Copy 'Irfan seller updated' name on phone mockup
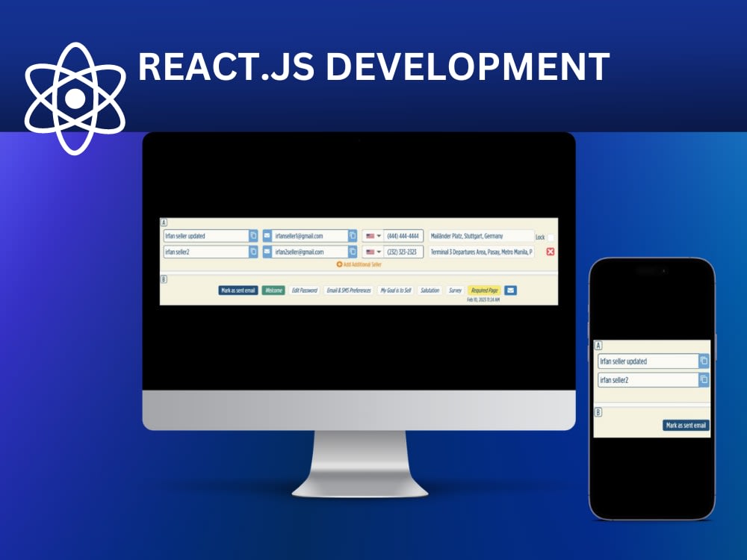The width and height of the screenshot is (747, 560). [x=704, y=361]
